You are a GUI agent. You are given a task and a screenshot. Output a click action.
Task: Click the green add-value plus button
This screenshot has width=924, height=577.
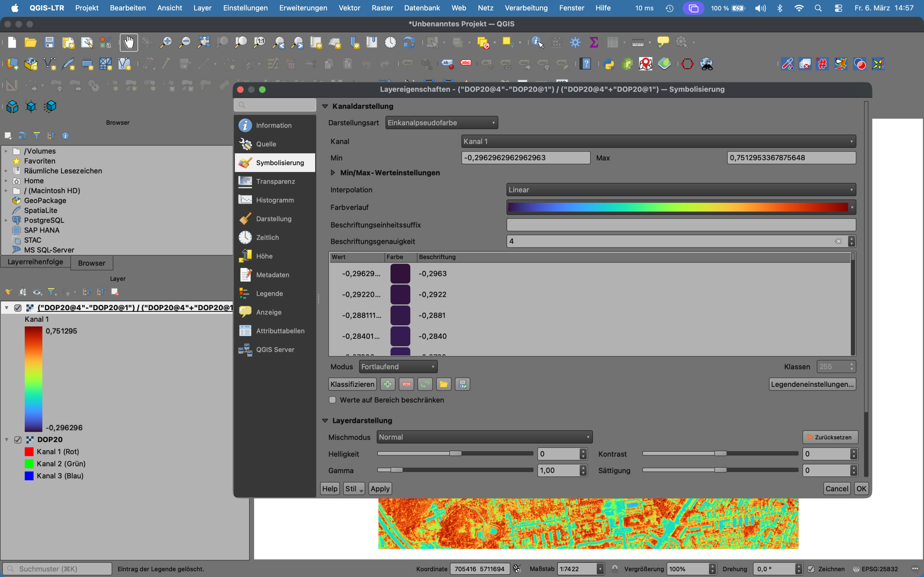click(388, 384)
